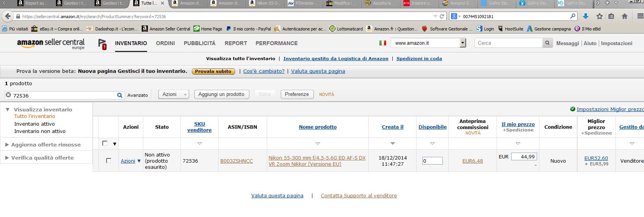
Task: Click 'Aggiungi un prodotto' button
Action: (x=221, y=94)
